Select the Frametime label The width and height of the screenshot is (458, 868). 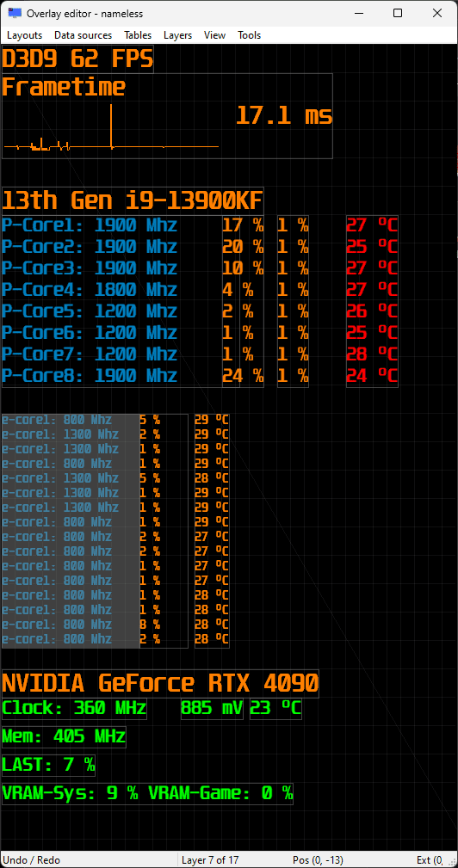click(64, 88)
